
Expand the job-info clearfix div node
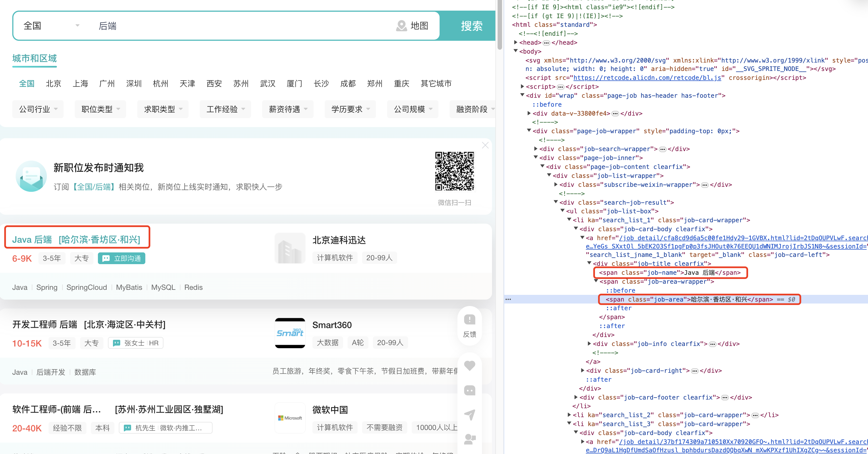coord(589,343)
